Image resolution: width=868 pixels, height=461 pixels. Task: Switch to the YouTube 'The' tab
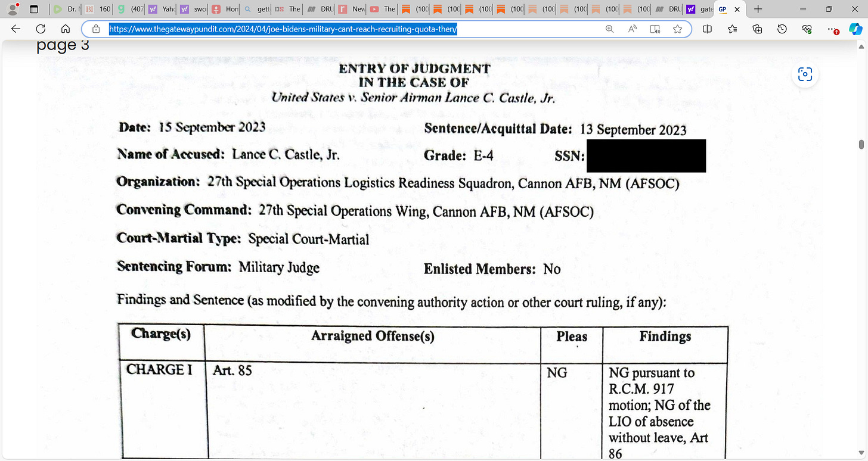(383, 9)
